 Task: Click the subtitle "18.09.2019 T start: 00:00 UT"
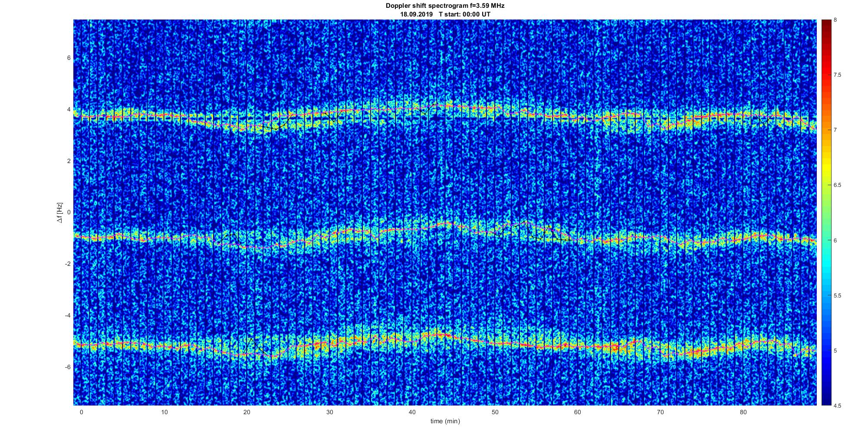coord(445,14)
